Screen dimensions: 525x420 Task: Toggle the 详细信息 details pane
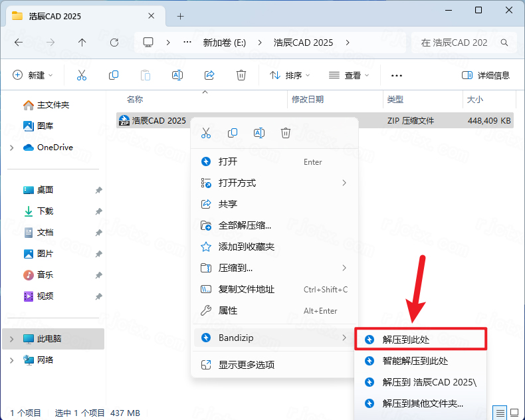pos(486,76)
